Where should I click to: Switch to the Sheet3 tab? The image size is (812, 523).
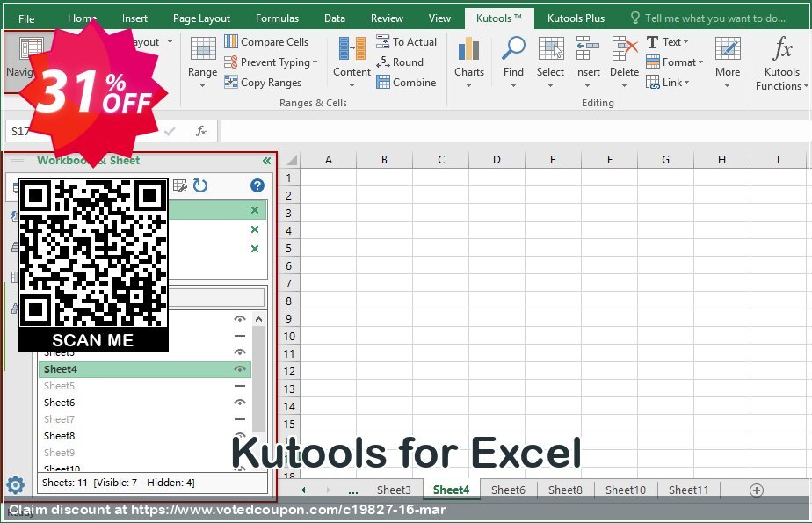pyautogui.click(x=394, y=490)
